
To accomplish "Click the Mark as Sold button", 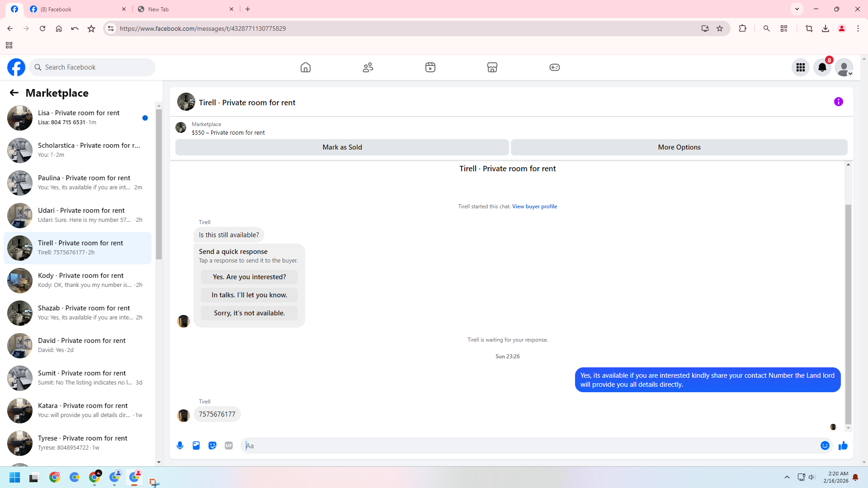I will click(342, 147).
